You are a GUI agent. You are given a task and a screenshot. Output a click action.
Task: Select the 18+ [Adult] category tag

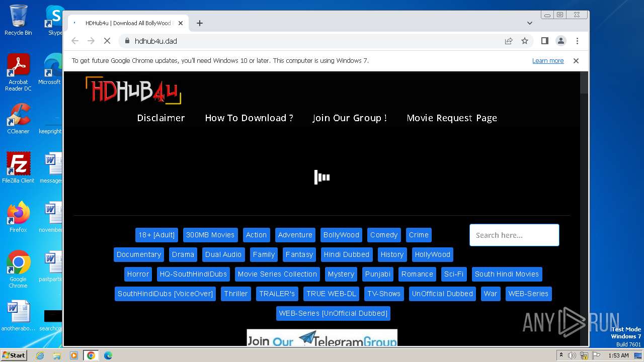tap(156, 235)
